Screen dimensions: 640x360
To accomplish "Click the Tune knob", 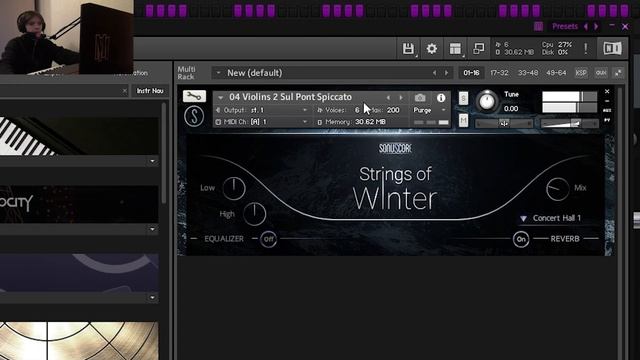I will (487, 101).
